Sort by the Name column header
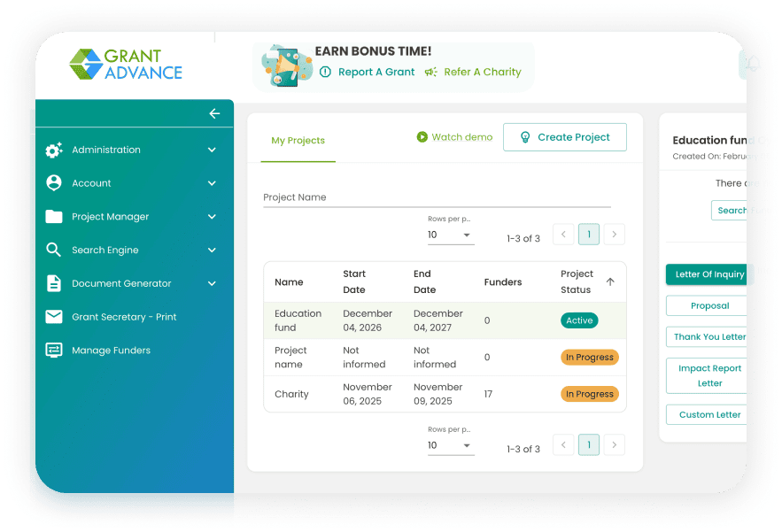This screenshot has width=782, height=532. [289, 282]
